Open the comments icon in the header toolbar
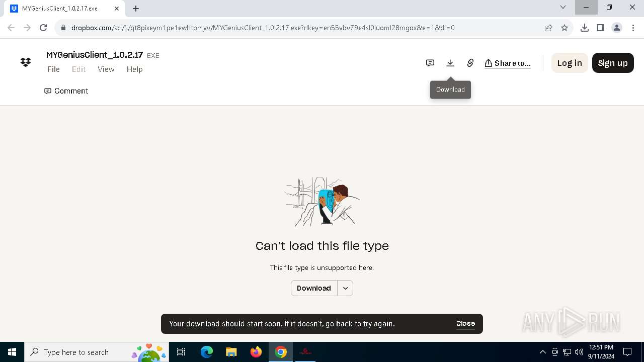This screenshot has width=644, height=362. click(x=430, y=63)
